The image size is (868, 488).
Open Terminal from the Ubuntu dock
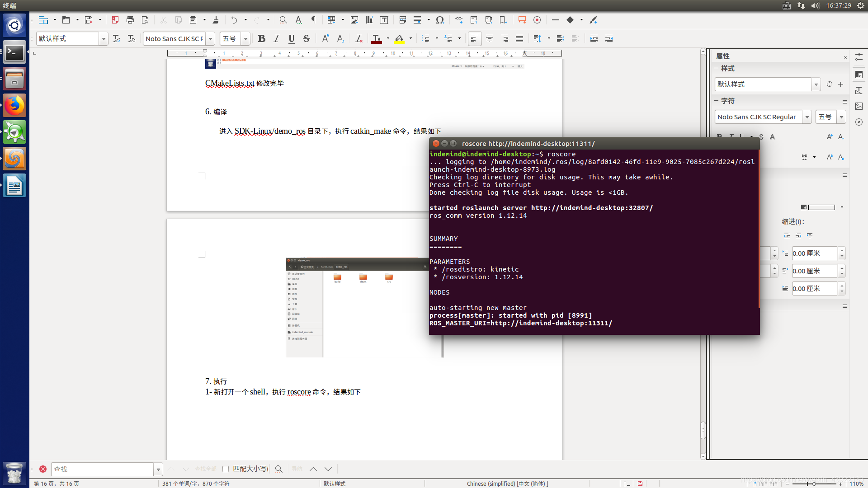14,52
